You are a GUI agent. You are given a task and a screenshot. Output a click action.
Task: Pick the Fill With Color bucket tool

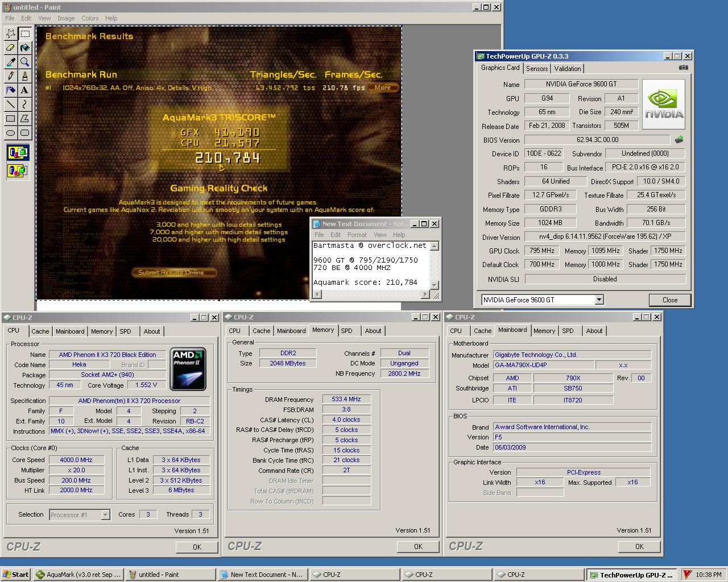click(24, 48)
